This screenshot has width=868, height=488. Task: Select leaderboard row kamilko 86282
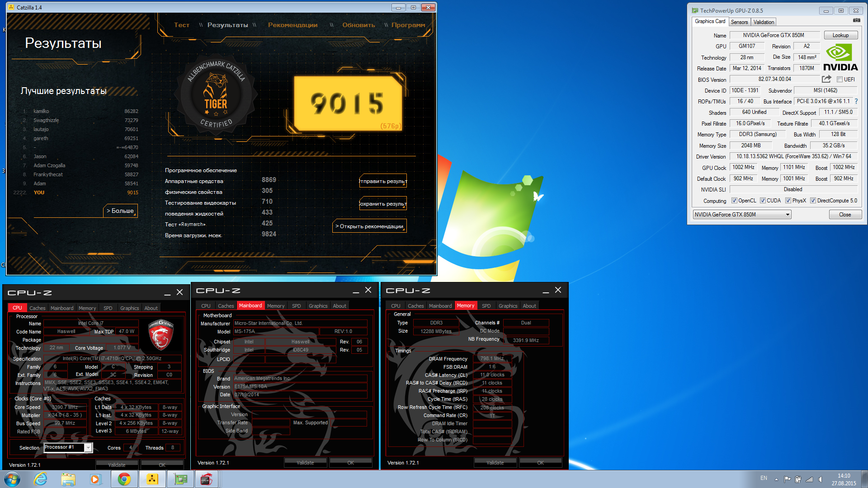(80, 111)
